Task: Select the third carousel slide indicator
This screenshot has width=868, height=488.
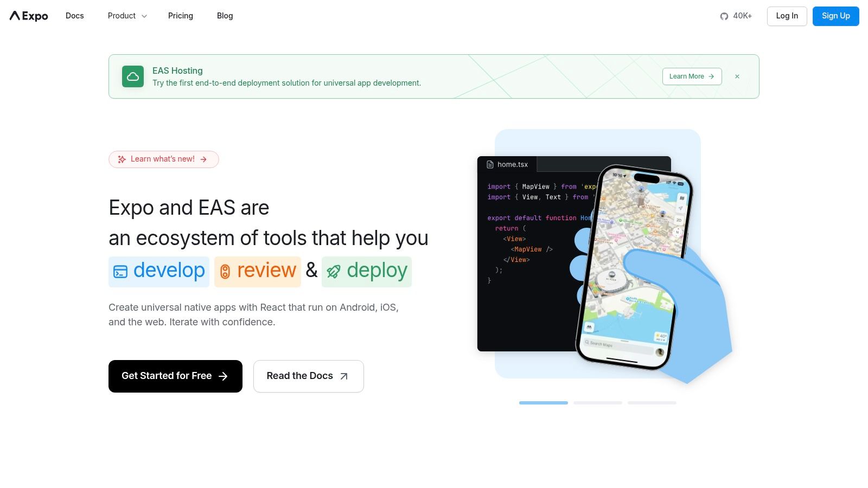Action: 652,403
